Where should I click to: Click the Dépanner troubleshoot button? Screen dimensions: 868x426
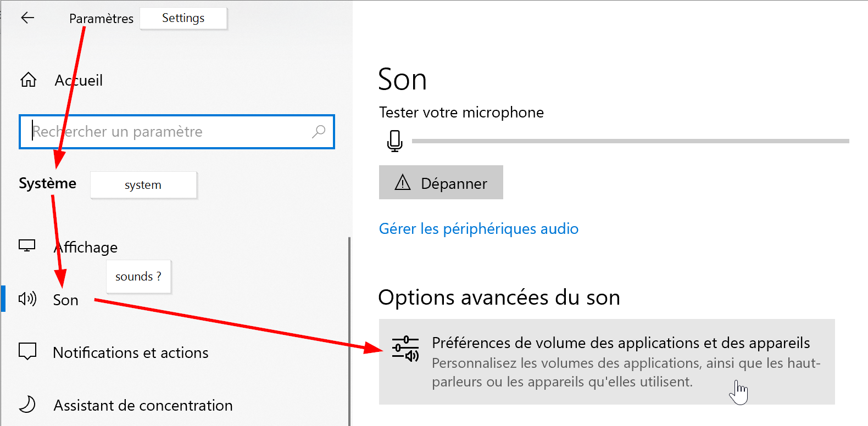[x=441, y=182]
